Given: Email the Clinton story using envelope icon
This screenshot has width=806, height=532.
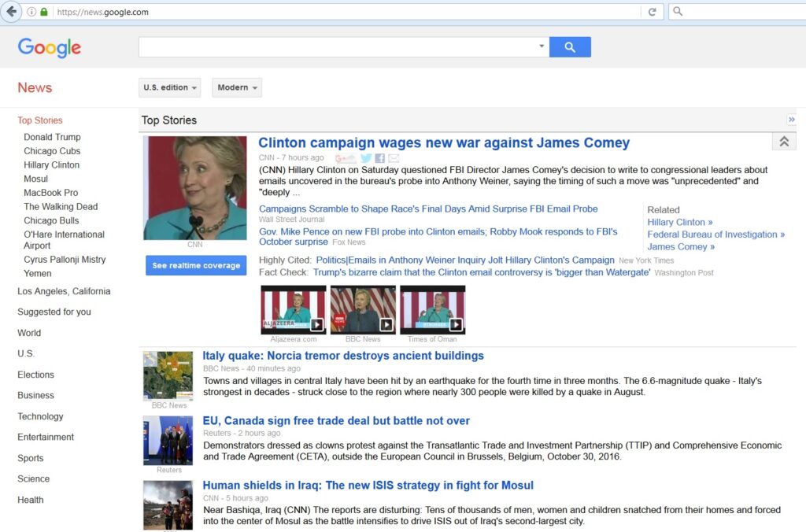Looking at the screenshot, I should point(394,158).
